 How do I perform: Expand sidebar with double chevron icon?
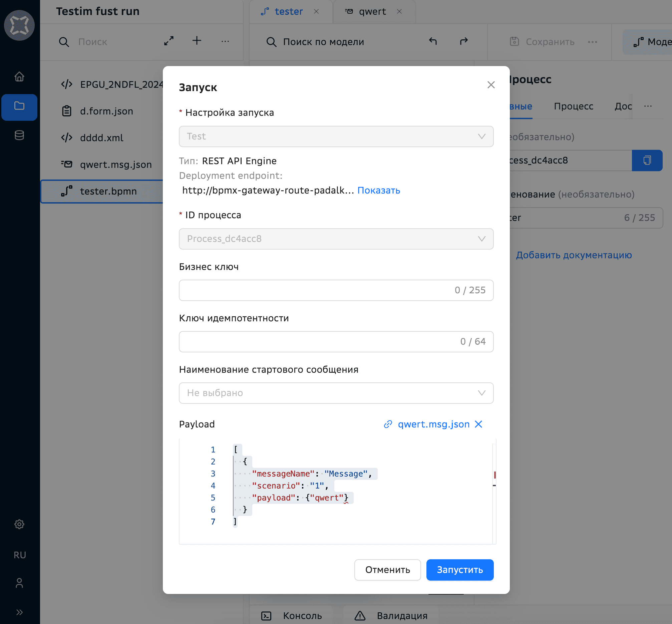coord(19,612)
